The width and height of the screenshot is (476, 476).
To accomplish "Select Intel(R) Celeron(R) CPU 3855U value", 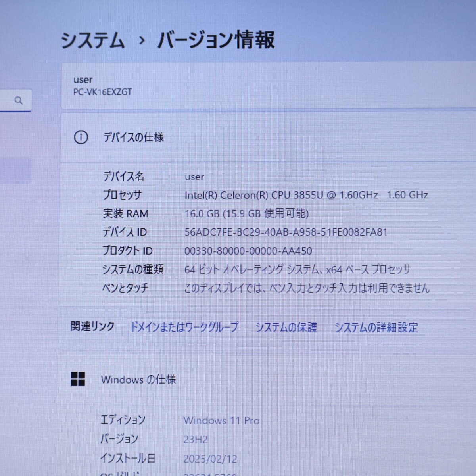I will coord(306,195).
